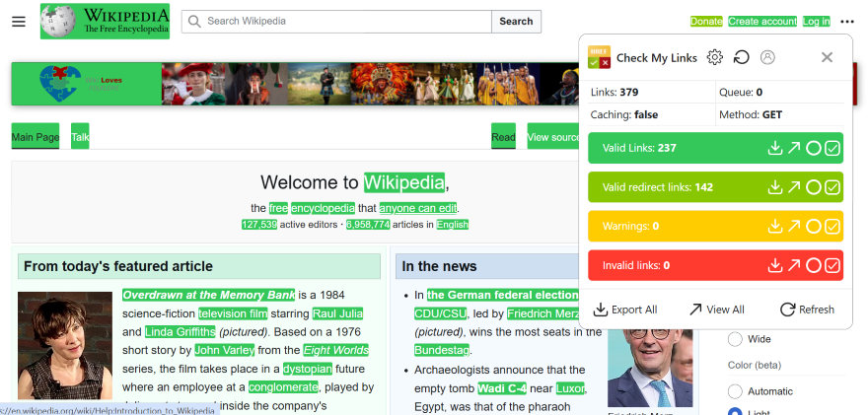This screenshot has width=868, height=415.
Task: Switch to the Main Page tab
Action: pyautogui.click(x=36, y=137)
